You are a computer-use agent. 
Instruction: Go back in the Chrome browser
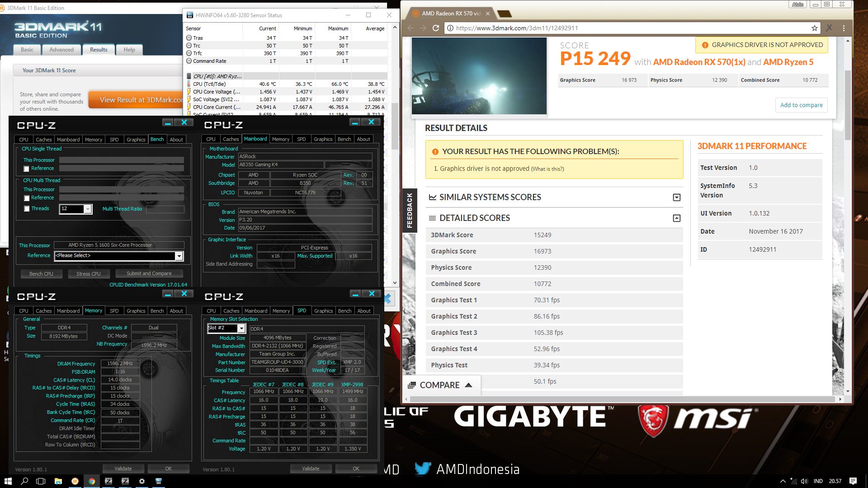[x=410, y=28]
